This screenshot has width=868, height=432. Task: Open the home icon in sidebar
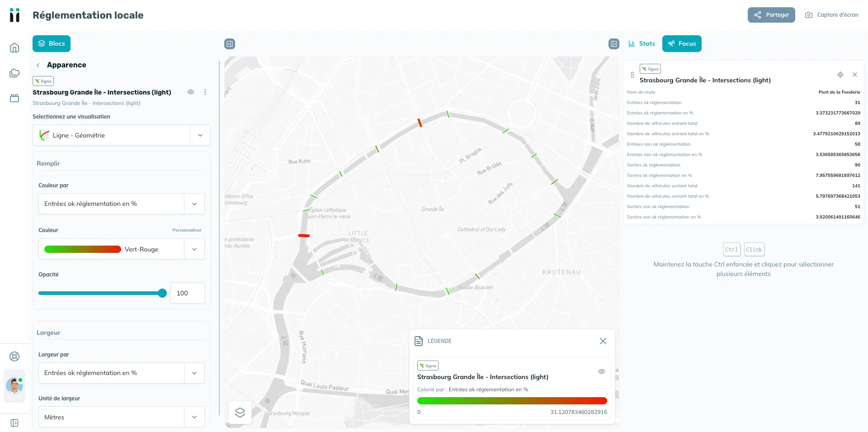(x=14, y=47)
